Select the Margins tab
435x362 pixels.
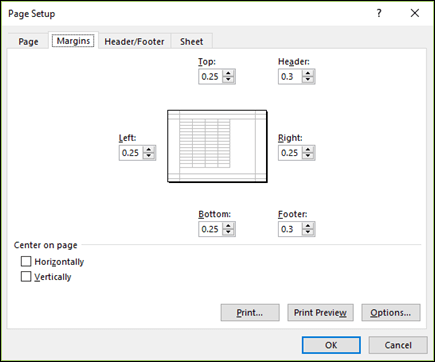[73, 41]
